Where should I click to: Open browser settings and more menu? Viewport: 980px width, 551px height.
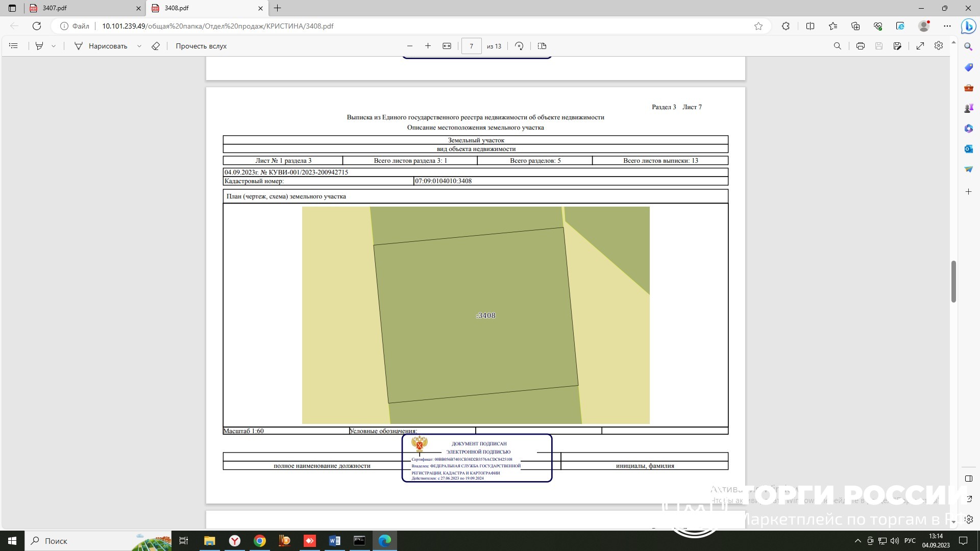[x=947, y=26]
